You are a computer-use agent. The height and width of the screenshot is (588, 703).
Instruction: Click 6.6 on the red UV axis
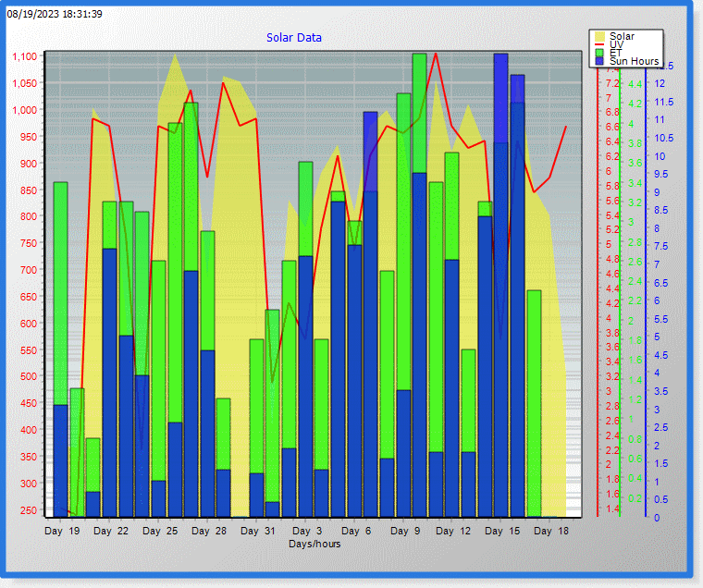[612, 127]
